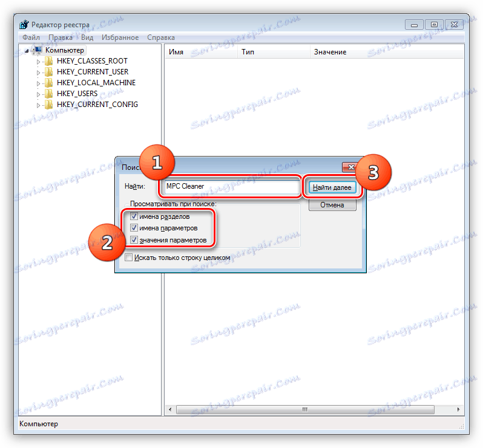Uncheck значения параметров checkbox

tap(134, 239)
